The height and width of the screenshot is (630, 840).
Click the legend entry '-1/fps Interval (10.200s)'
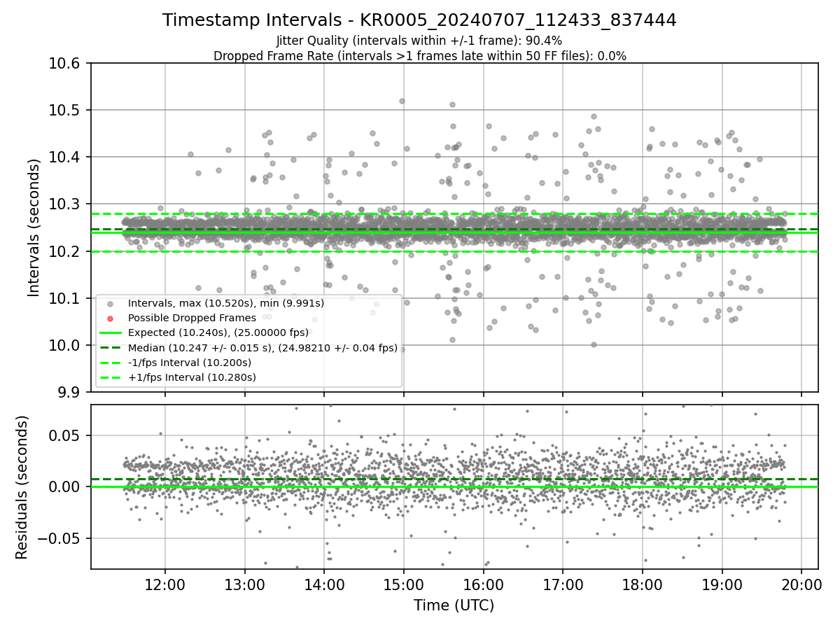coord(189,363)
